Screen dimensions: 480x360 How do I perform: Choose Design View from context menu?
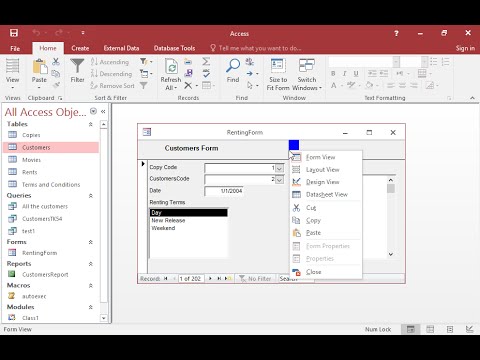pyautogui.click(x=326, y=182)
